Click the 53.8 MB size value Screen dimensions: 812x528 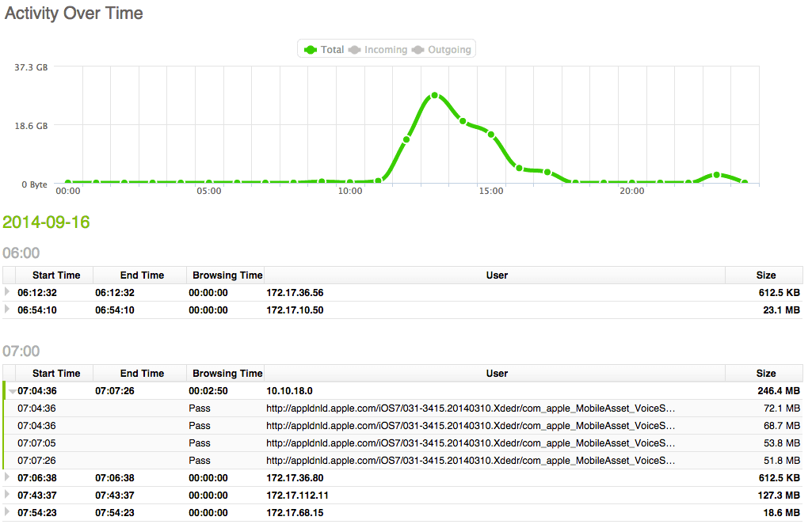(x=781, y=443)
